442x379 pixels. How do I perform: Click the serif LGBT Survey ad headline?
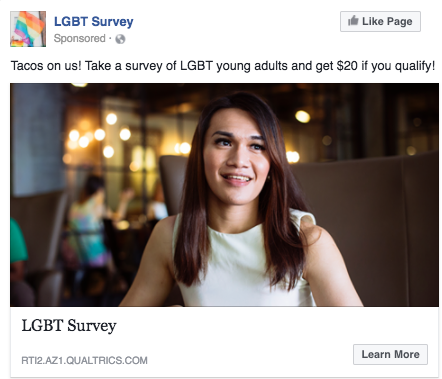[69, 326]
